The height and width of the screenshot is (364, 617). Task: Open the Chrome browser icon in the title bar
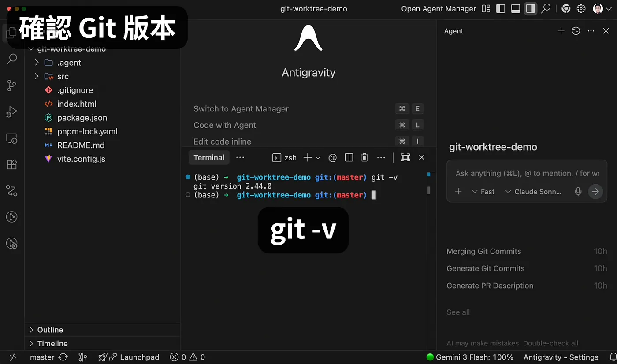click(x=566, y=9)
